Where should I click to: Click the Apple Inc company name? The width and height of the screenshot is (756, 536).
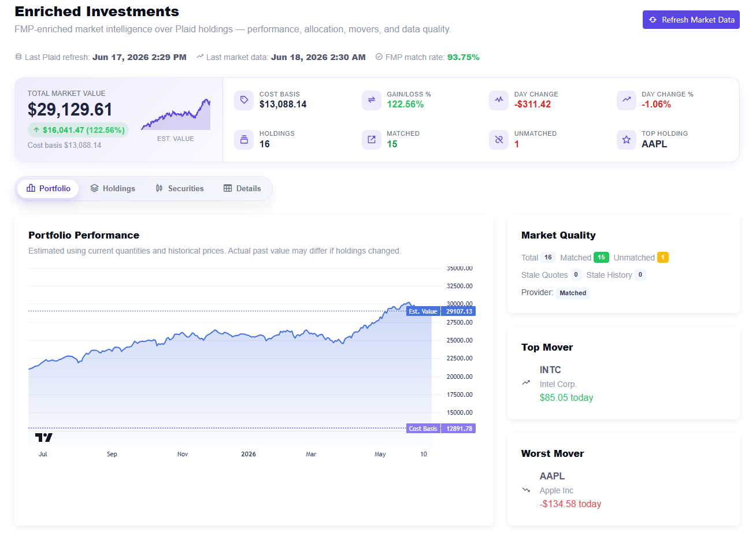557,490
